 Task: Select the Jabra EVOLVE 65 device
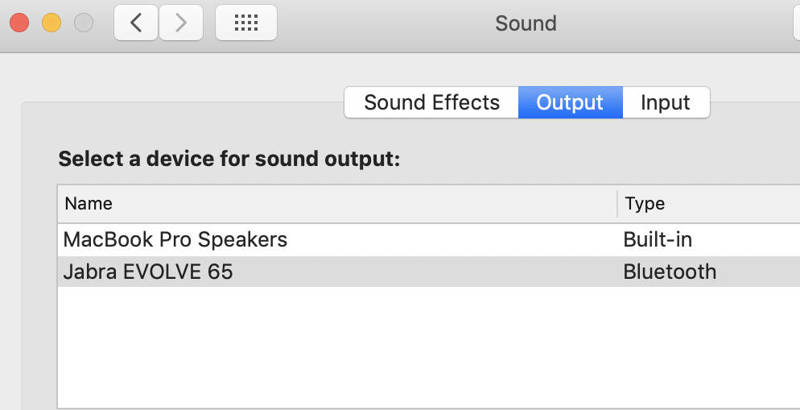click(429, 272)
